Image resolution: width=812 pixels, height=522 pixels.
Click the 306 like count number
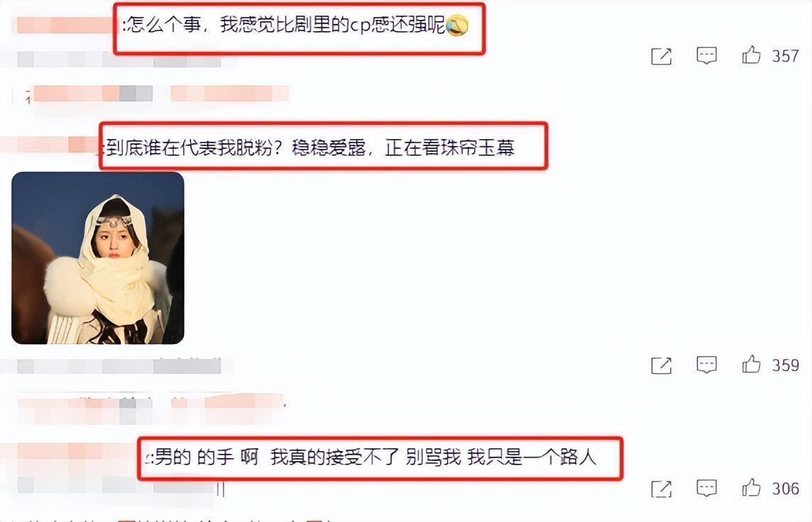click(785, 489)
